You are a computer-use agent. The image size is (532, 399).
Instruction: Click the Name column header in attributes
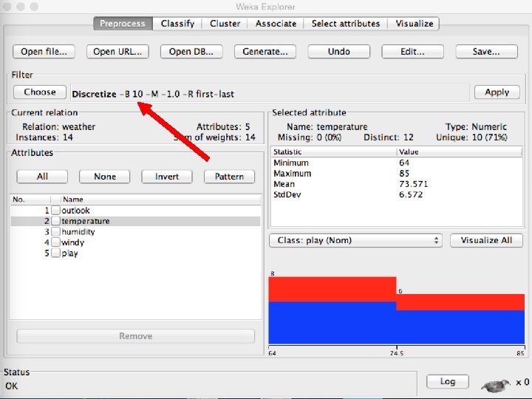point(160,199)
